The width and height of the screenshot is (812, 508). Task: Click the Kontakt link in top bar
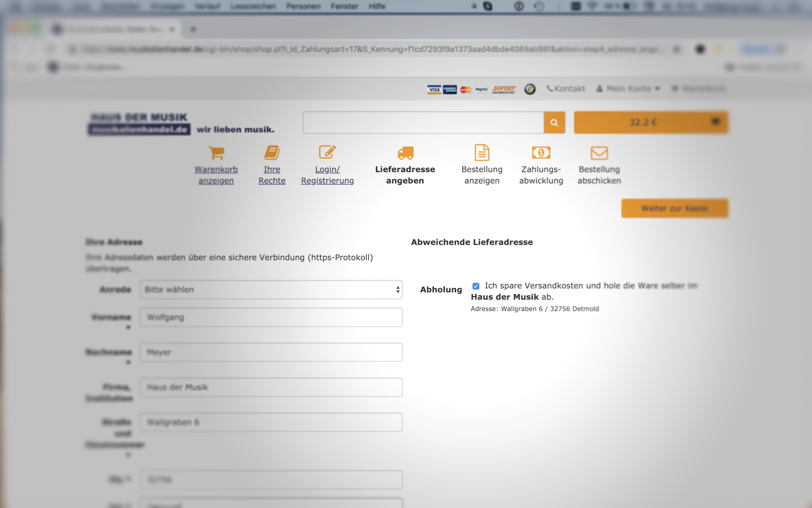tap(566, 89)
